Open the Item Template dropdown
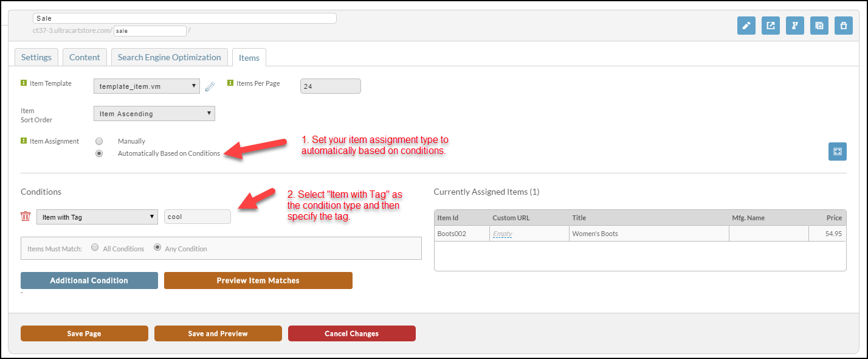 pos(146,86)
